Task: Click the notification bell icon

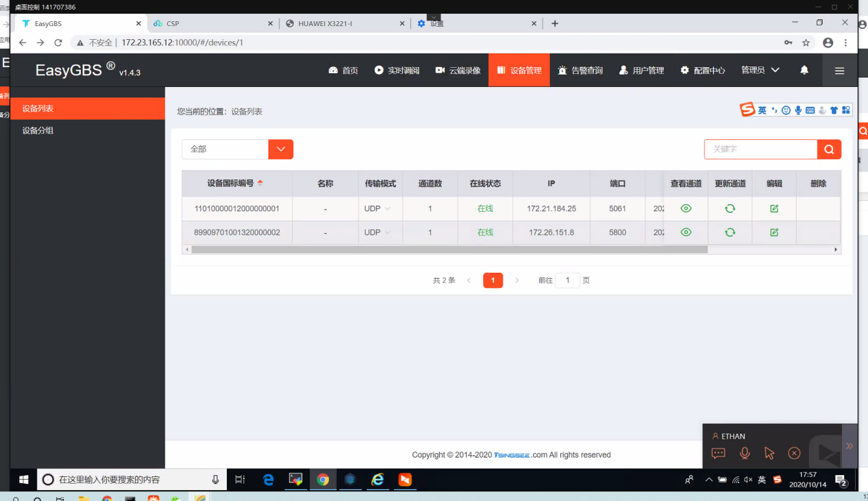Action: 804,70
